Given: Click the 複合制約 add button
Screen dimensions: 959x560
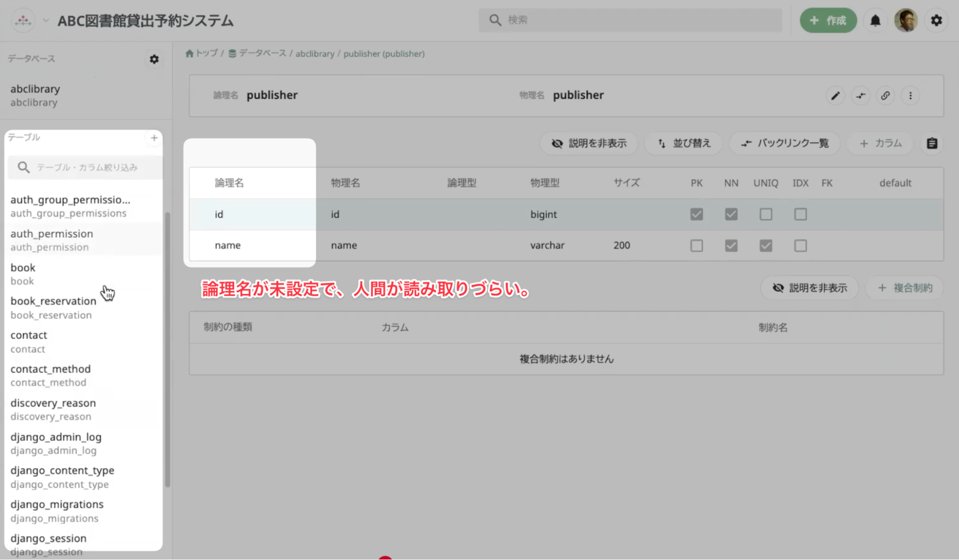Looking at the screenshot, I should [904, 288].
